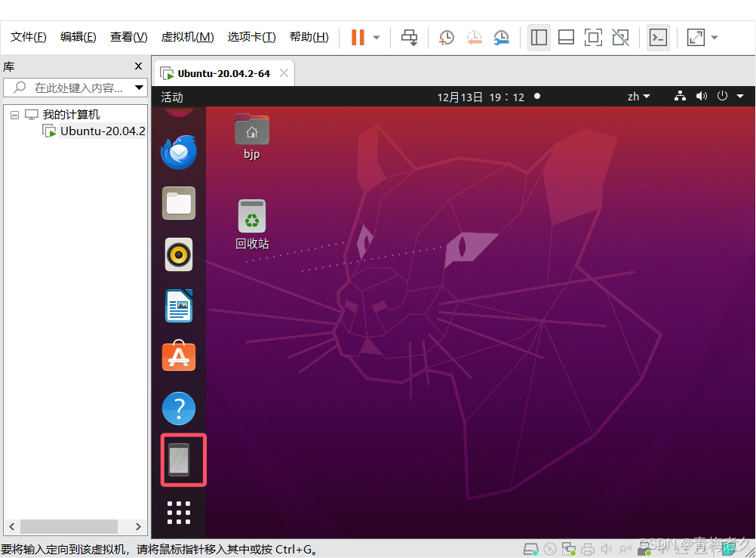Click the phone-shaped device icon in the dock
Screen dimensions: 756x558
click(x=179, y=460)
